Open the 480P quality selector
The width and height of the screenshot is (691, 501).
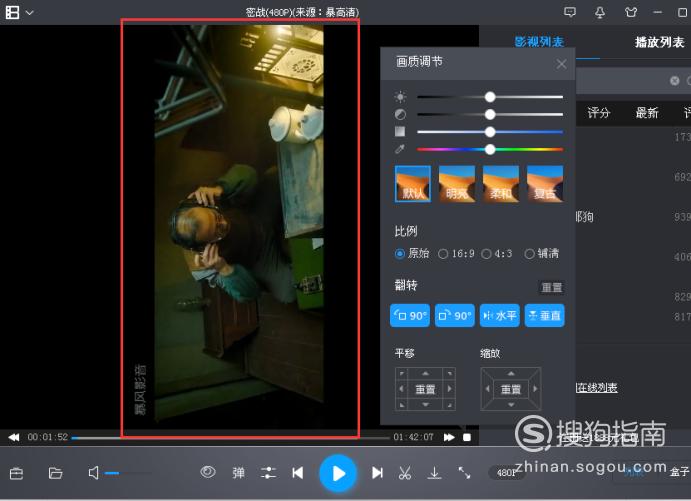pos(506,473)
